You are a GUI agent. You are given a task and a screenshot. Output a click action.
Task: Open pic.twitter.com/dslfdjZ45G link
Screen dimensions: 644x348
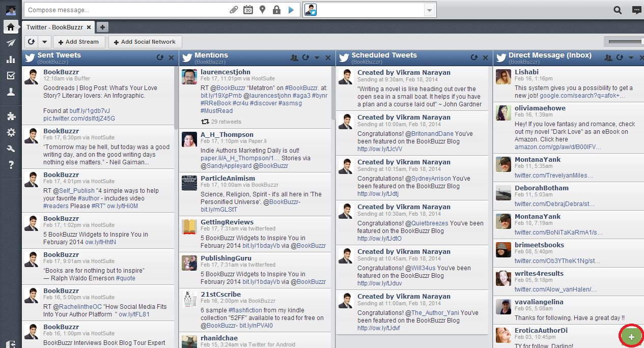click(79, 119)
